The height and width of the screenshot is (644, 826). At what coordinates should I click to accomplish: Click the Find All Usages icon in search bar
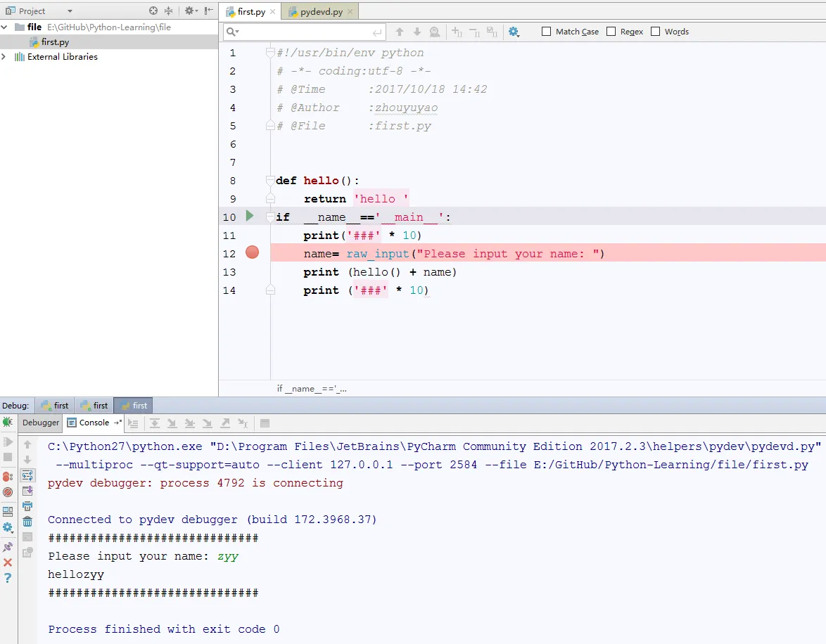435,32
